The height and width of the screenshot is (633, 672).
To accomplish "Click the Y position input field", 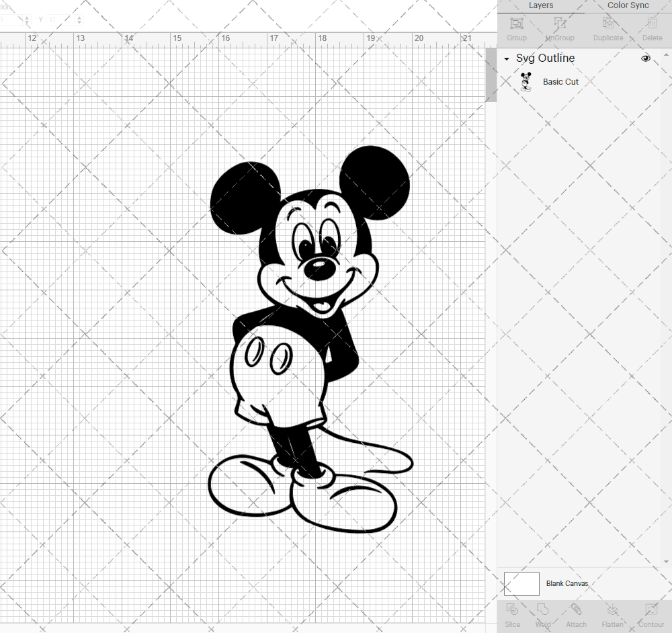I will click(x=60, y=19).
